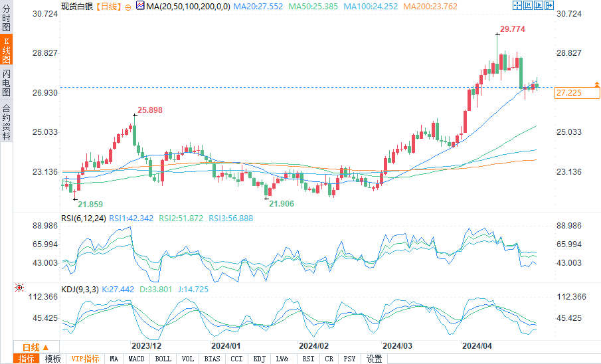Select the 指标 tab at bottom
The width and height of the screenshot is (601, 364).
pyautogui.click(x=27, y=359)
